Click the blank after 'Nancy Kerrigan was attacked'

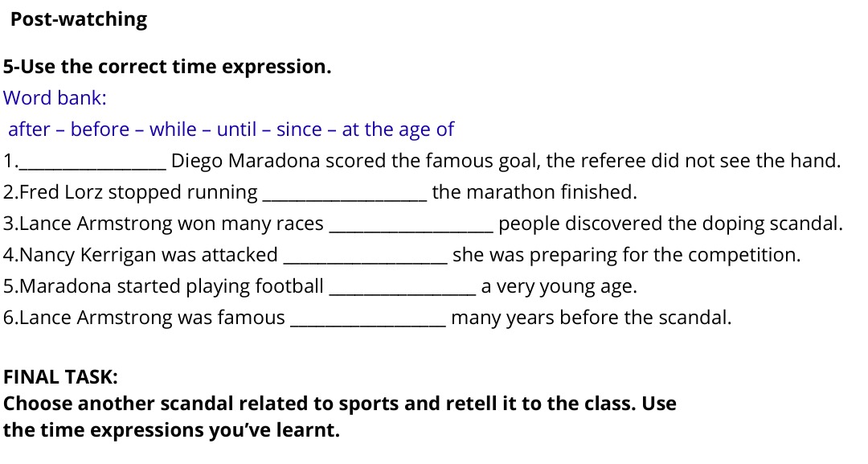point(365,257)
